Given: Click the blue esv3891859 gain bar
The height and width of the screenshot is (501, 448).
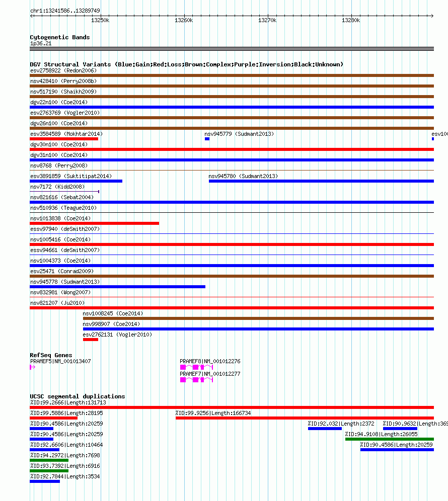Looking at the screenshot, I should 76,181.
